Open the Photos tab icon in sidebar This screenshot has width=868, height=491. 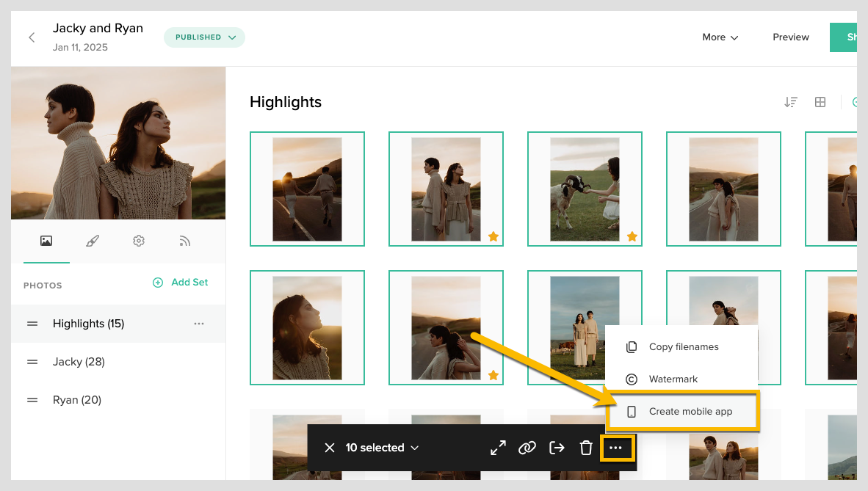pos(46,241)
